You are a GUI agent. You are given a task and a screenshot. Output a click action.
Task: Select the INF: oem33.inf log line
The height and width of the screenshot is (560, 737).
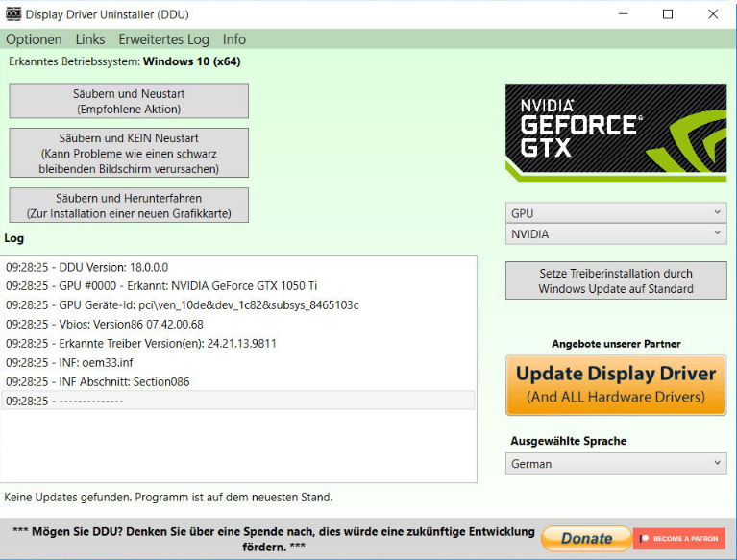[238, 363]
